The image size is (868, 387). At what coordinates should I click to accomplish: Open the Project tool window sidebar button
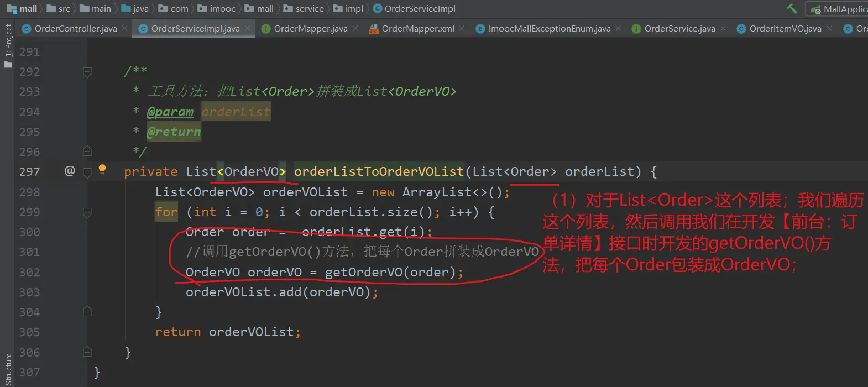coord(8,40)
